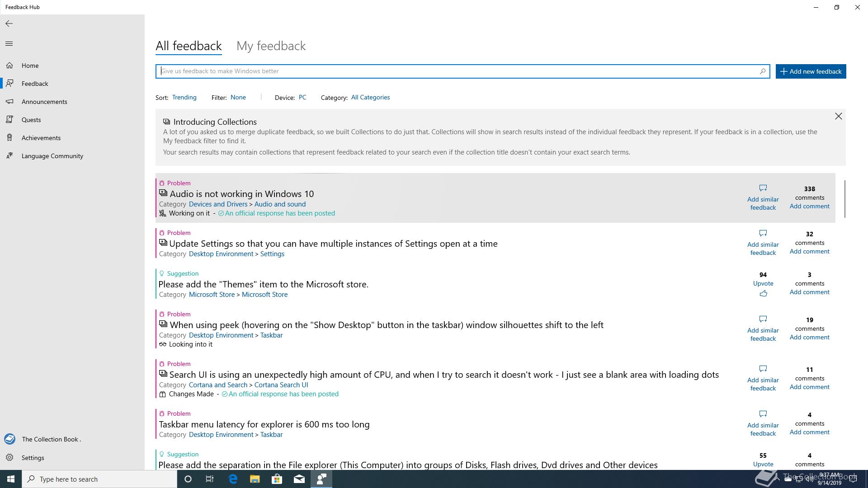Add similar feedback icon for Taskbar latency
Viewport: 868px width, 488px height.
coord(763,414)
